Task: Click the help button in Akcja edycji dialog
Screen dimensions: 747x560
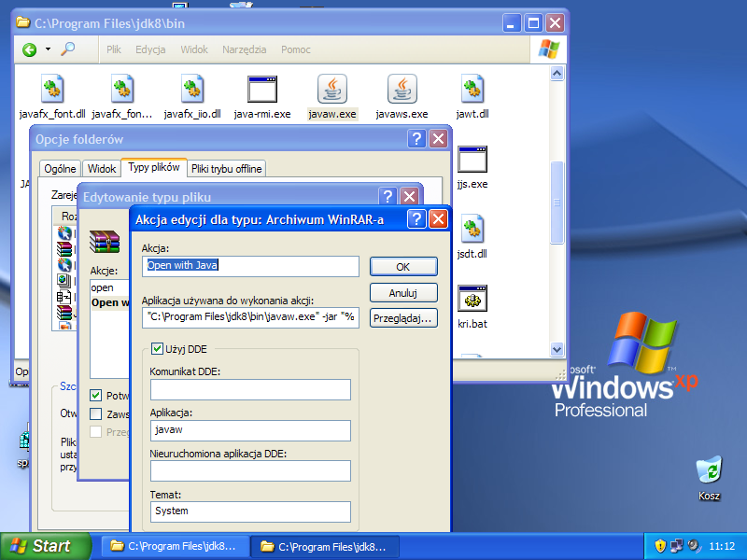Action: [x=416, y=219]
